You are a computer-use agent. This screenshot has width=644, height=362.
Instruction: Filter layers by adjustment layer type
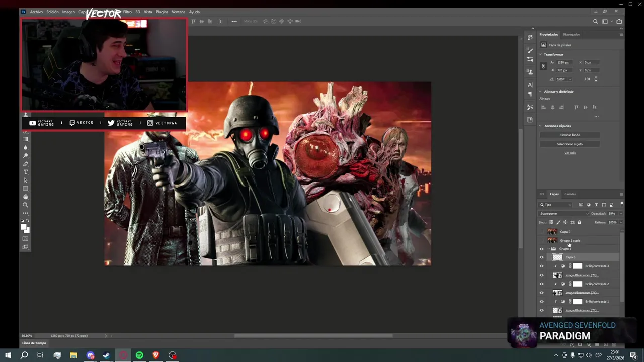click(589, 205)
